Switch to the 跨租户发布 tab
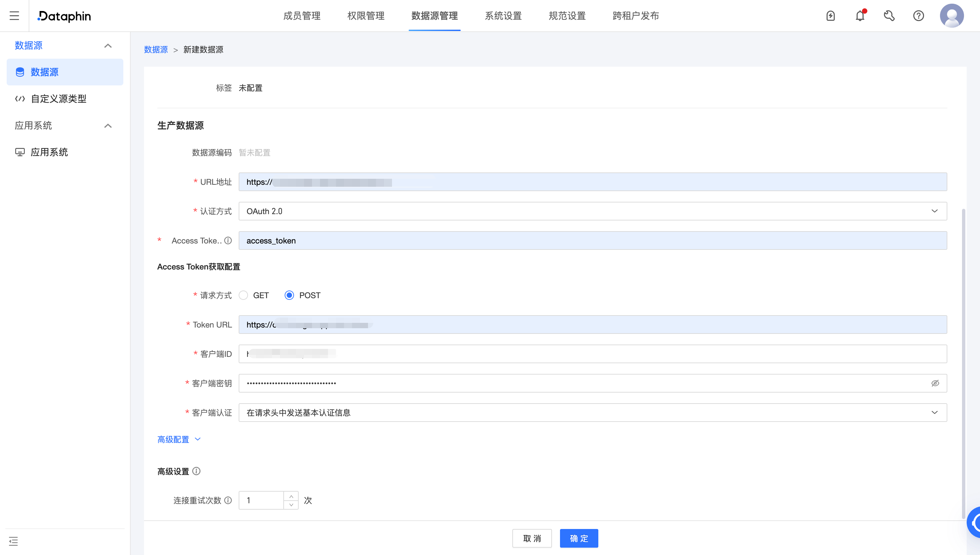 click(635, 16)
